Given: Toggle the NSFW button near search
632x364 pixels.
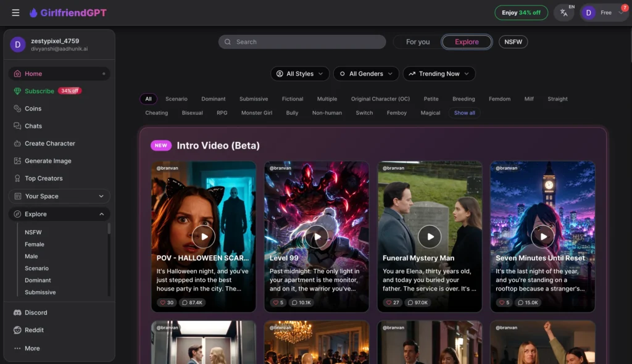Looking at the screenshot, I should [513, 42].
